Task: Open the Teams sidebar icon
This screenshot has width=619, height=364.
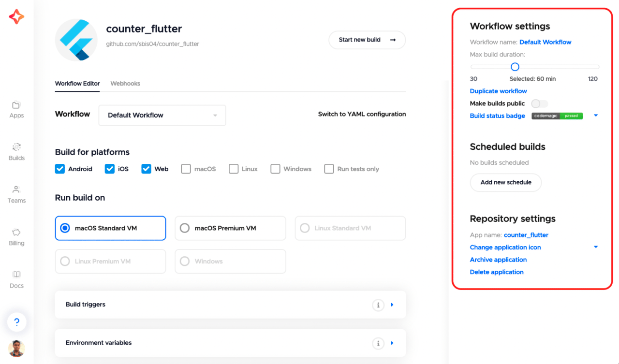Action: point(16,190)
